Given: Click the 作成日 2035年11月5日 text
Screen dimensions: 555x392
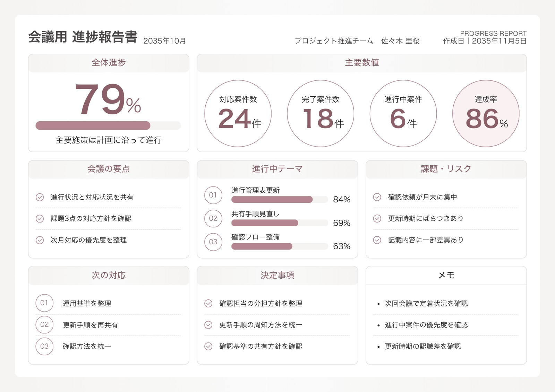Looking at the screenshot, I should [485, 41].
